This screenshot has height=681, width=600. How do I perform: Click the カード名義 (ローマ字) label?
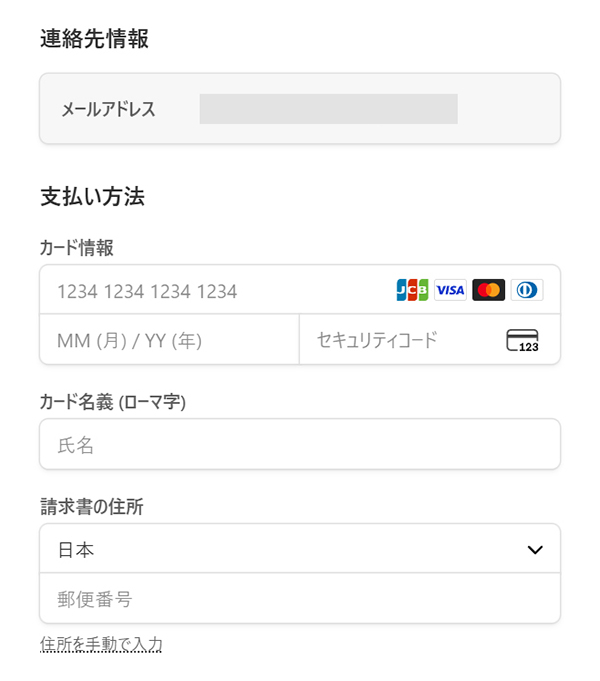point(113,402)
